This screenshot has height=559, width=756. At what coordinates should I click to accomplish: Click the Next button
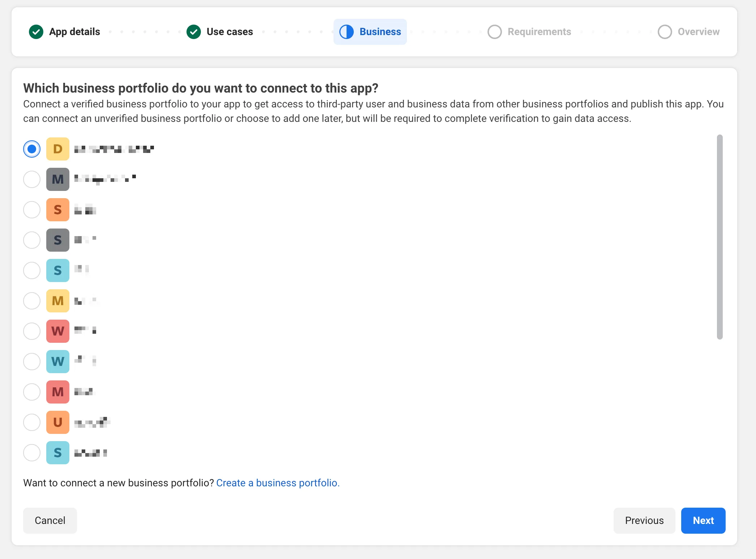703,521
